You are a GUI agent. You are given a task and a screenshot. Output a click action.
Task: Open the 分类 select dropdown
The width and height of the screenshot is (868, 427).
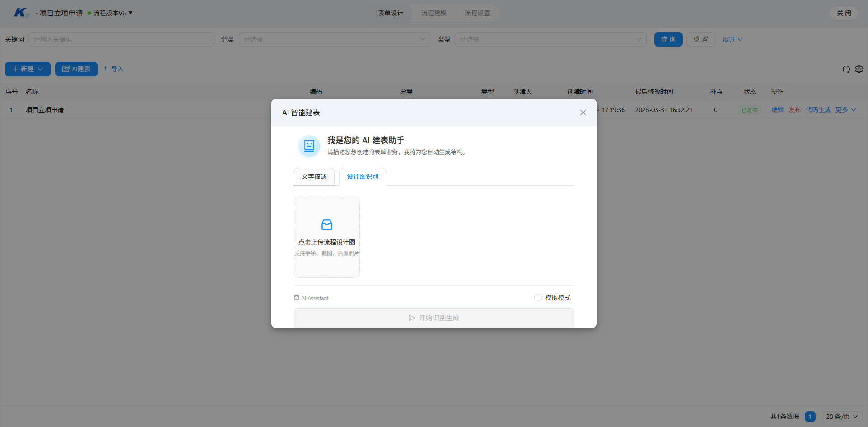[335, 39]
